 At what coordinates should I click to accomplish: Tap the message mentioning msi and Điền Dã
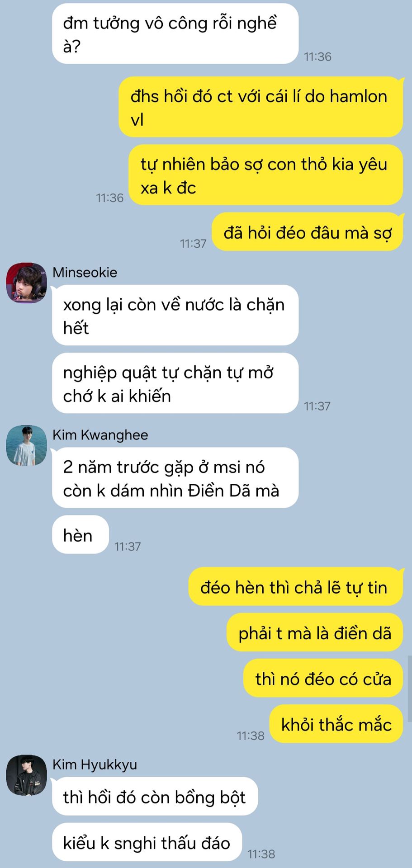coord(175,477)
